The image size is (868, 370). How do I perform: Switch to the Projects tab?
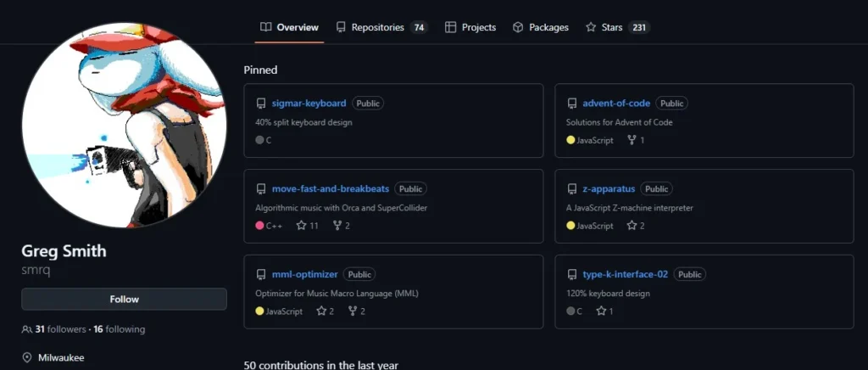(x=470, y=27)
